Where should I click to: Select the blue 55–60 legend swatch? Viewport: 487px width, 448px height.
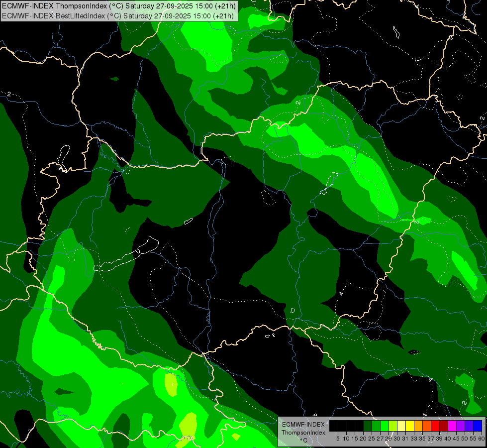(x=478, y=426)
